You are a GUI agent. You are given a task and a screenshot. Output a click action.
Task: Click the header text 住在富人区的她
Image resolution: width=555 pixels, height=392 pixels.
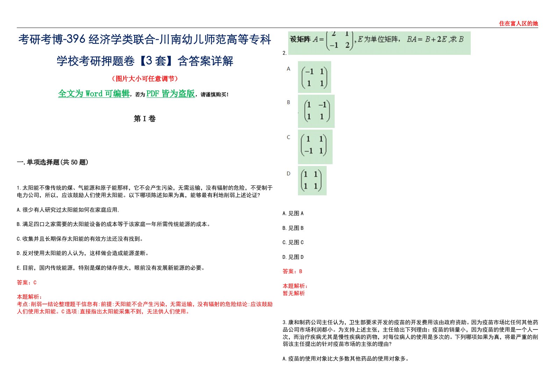point(518,23)
